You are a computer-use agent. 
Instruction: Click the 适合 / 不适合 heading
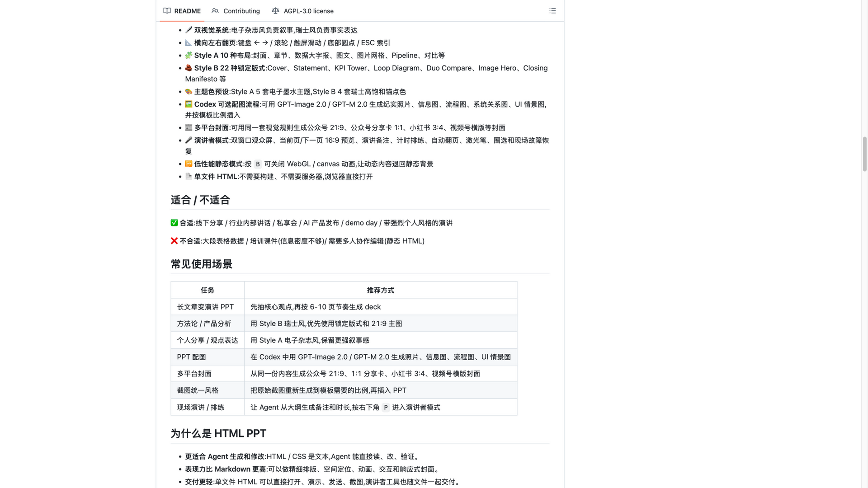click(200, 200)
